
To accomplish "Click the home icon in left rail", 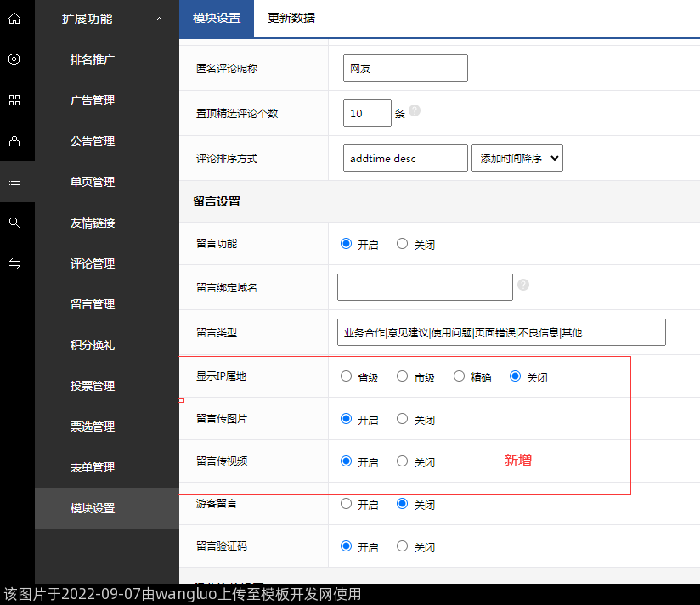I will (14, 18).
